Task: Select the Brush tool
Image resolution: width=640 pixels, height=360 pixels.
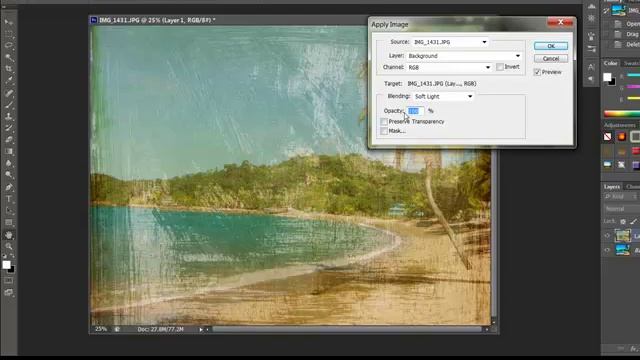Action: click(x=9, y=104)
